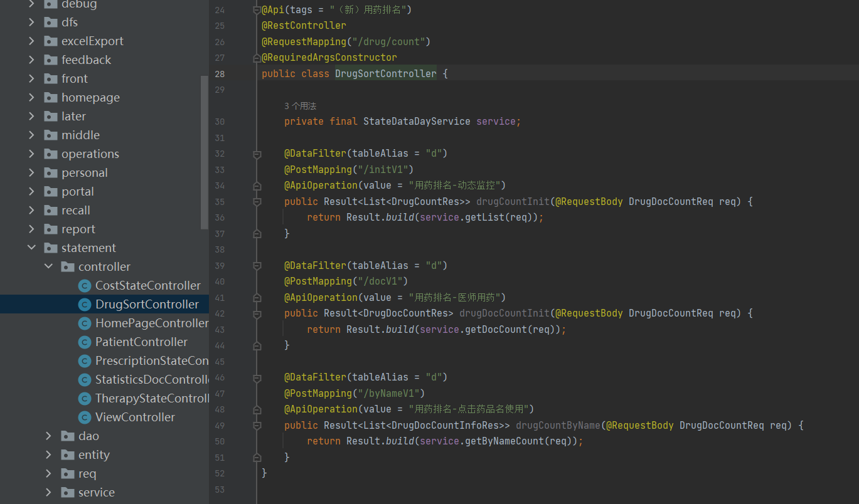The width and height of the screenshot is (859, 504).
Task: Click the homepage folder icon
Action: pos(51,98)
